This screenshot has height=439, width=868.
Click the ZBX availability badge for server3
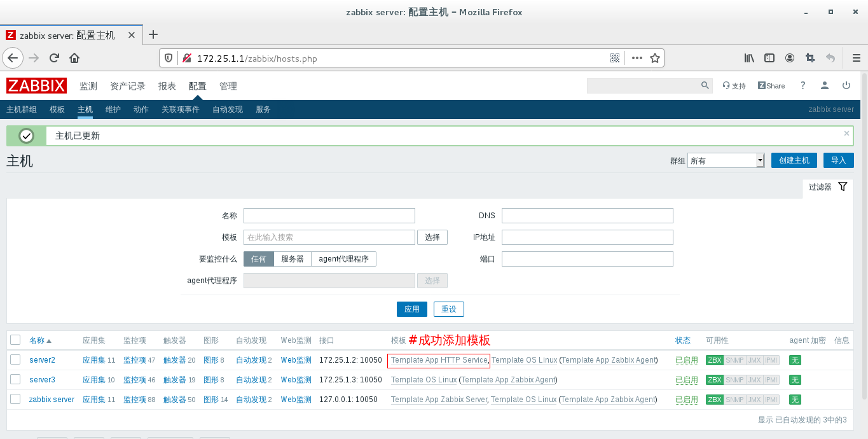(x=715, y=380)
